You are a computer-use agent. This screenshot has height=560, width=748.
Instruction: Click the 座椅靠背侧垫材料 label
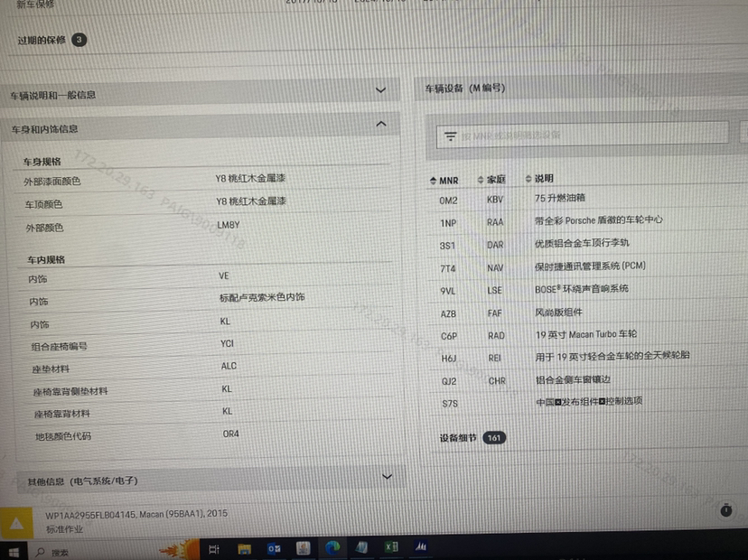70,392
